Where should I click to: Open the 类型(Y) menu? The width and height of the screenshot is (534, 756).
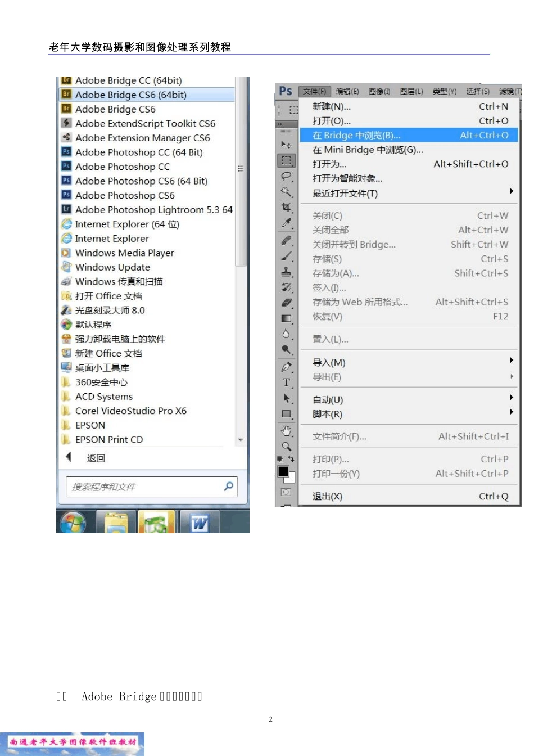click(x=445, y=91)
